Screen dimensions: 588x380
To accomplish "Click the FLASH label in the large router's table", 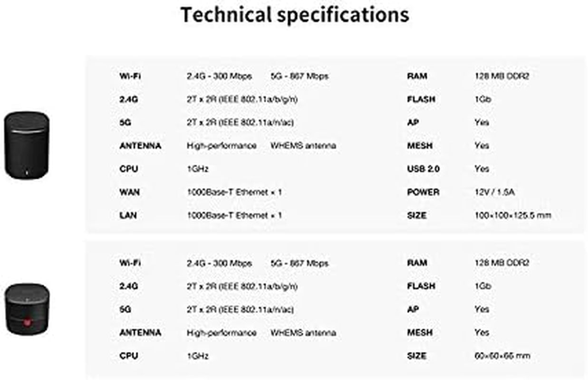I will click(x=421, y=99).
